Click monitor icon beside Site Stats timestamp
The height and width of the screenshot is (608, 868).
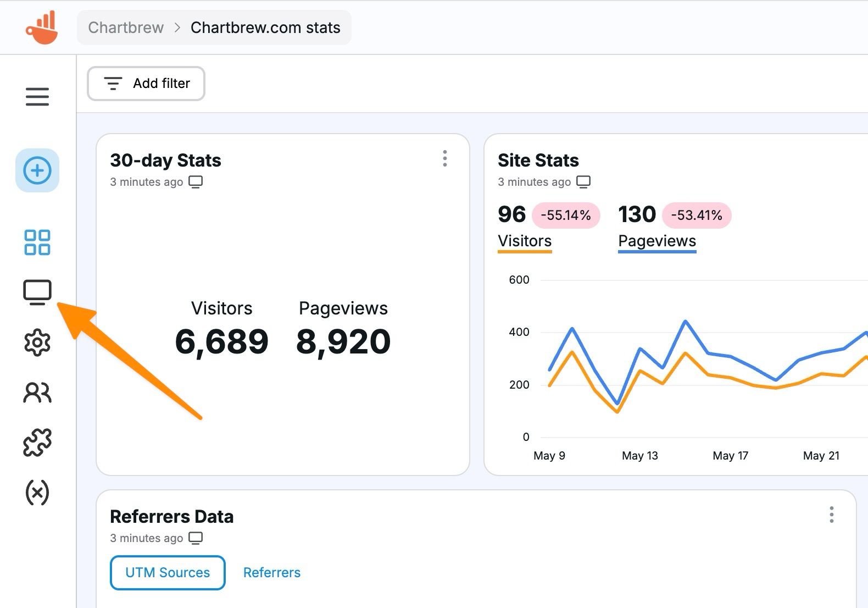click(583, 182)
